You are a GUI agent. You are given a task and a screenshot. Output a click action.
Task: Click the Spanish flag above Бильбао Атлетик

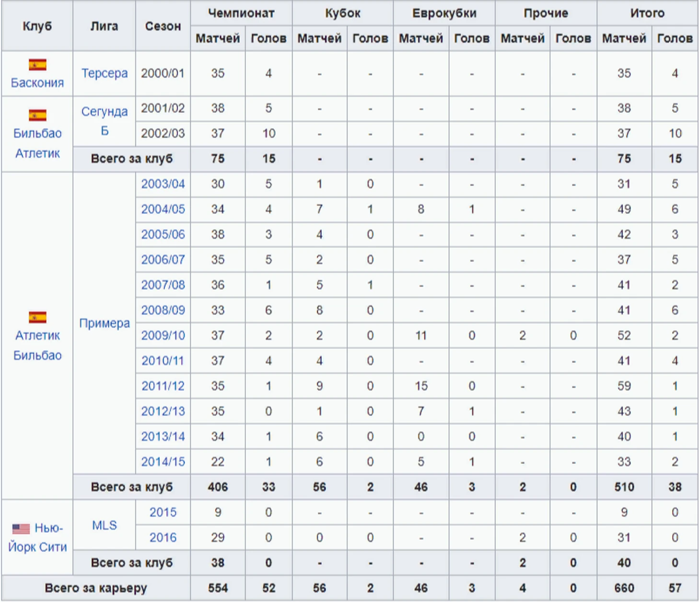coord(37,115)
